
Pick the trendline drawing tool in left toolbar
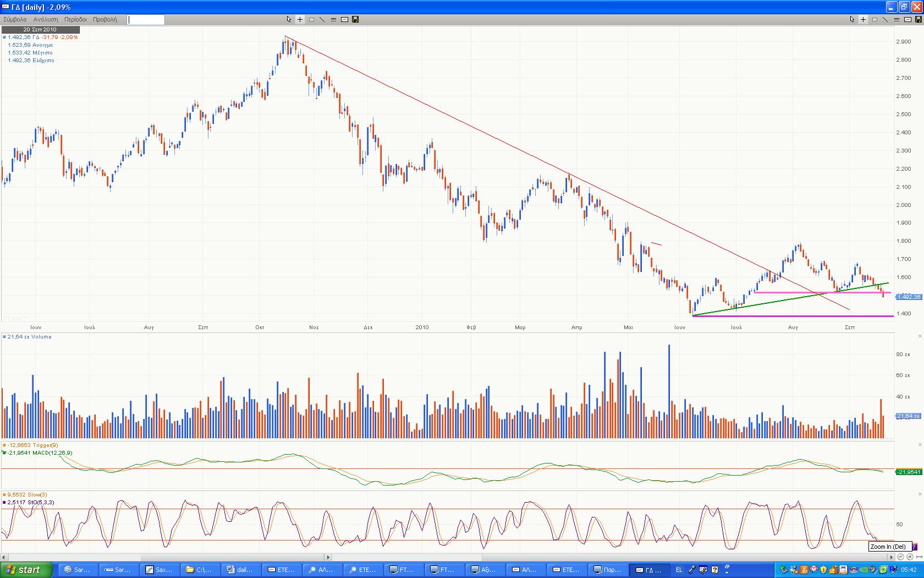click(322, 19)
